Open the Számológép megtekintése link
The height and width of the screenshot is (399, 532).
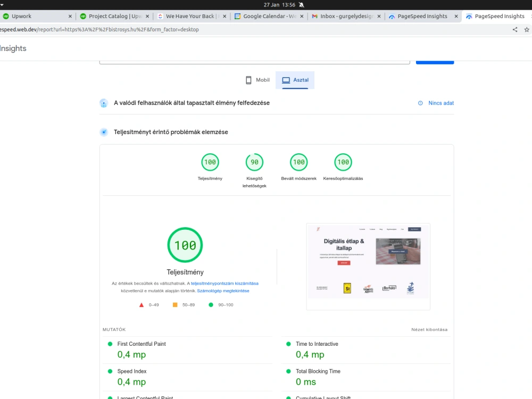[223, 290]
